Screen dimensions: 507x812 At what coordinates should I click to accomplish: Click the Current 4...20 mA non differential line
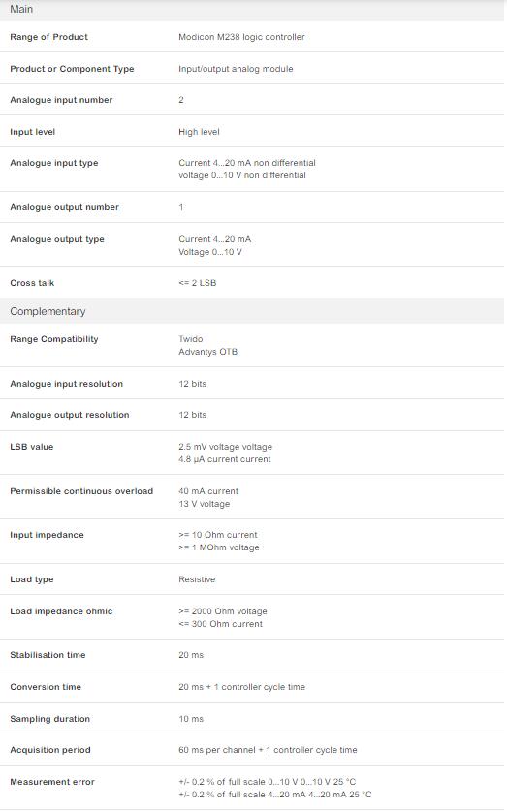247,163
